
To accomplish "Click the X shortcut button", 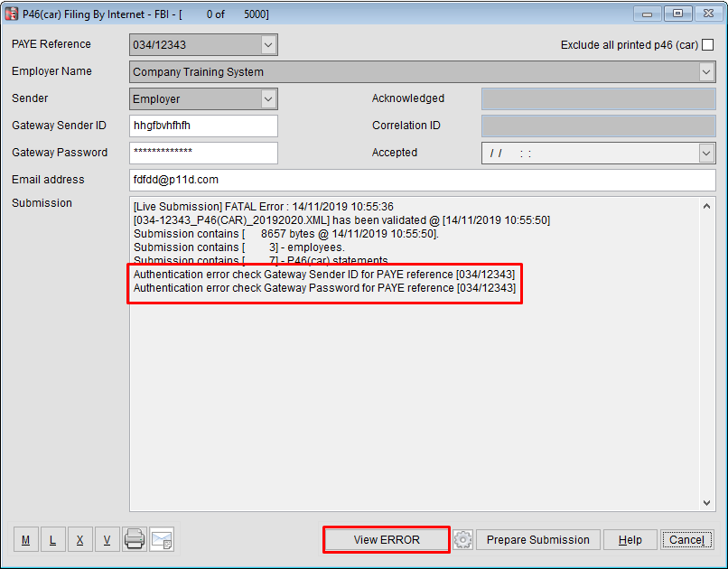I will pos(79,539).
